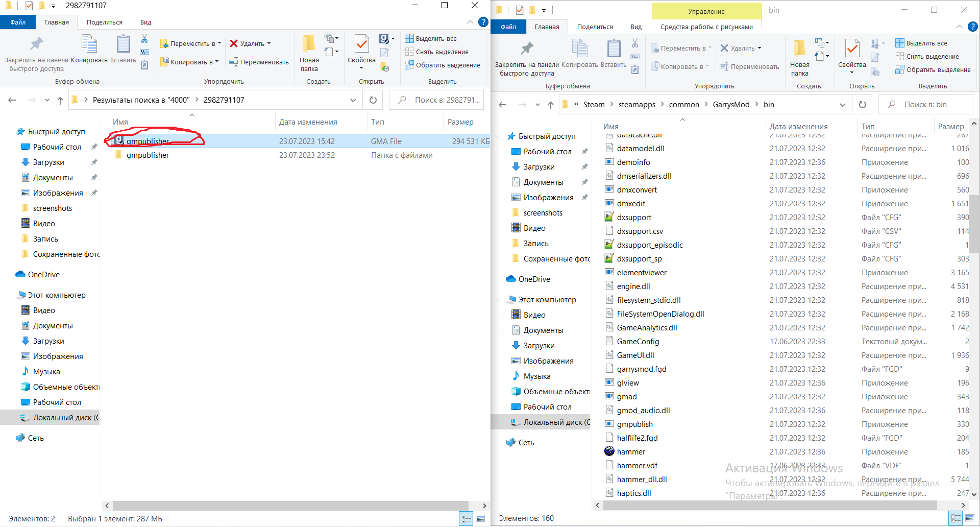Screen dimensions: 980x527
Task: Go up one level in bin window
Action: [x=551, y=105]
